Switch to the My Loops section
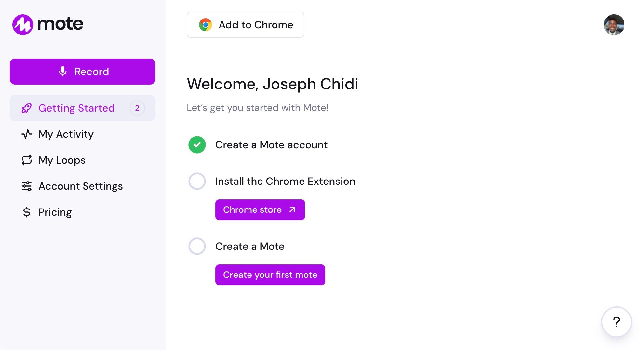Viewport: 644px width, 350px height. (61, 160)
